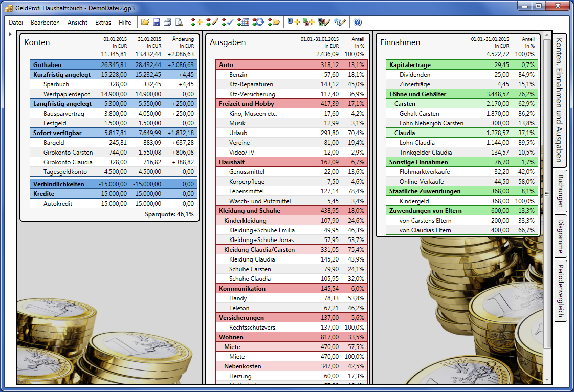Select the 'von Claudias Eltern' row
Viewport: 574px width, 392px height.
coord(462,230)
